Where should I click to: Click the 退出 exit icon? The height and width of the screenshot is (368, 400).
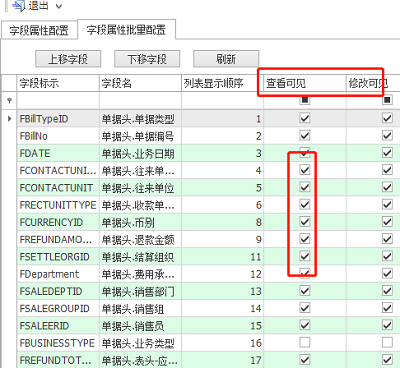point(18,5)
